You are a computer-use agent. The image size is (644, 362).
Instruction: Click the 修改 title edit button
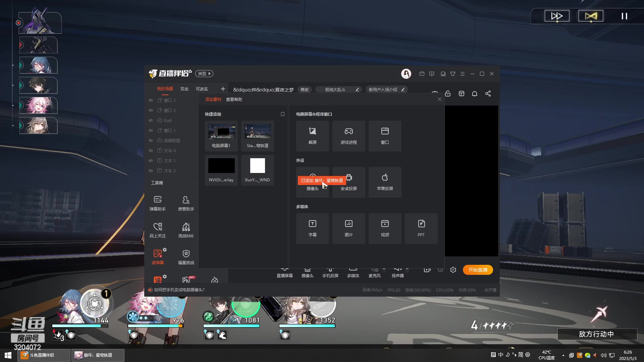(305, 89)
